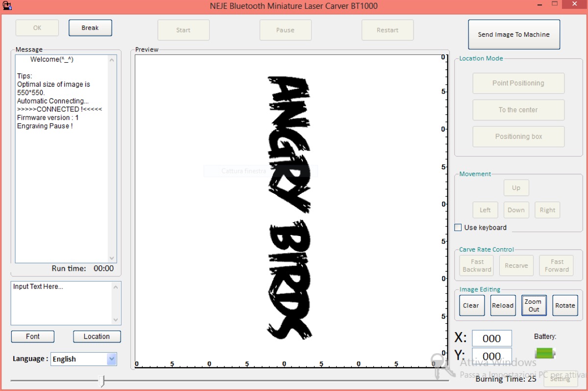588x391 pixels.
Task: Click the Break button
Action: [x=90, y=28]
